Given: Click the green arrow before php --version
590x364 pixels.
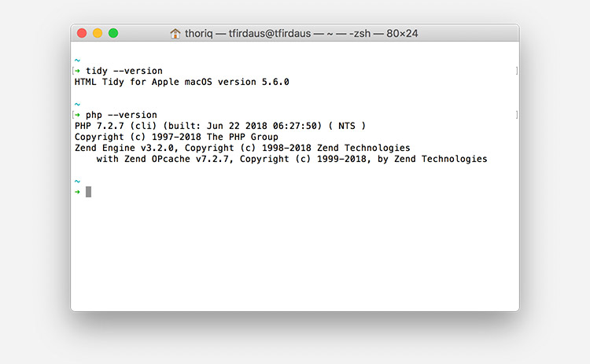Looking at the screenshot, I should [78, 115].
